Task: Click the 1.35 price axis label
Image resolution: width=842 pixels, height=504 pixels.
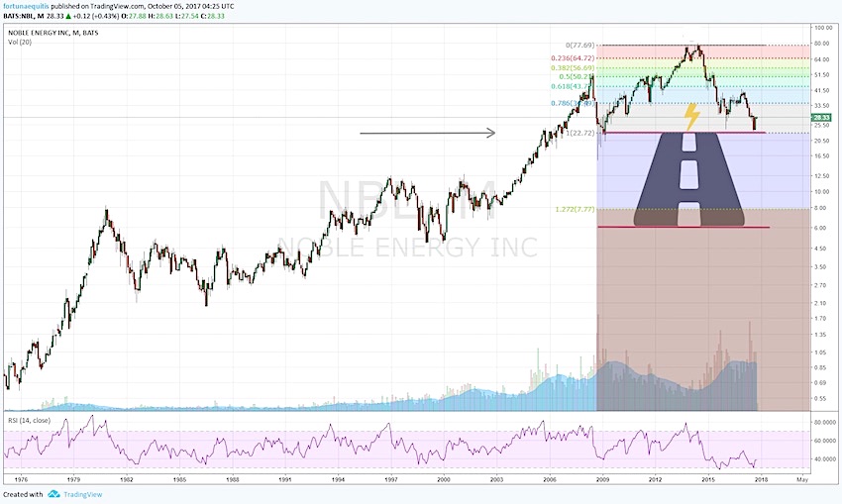Action: tap(821, 335)
